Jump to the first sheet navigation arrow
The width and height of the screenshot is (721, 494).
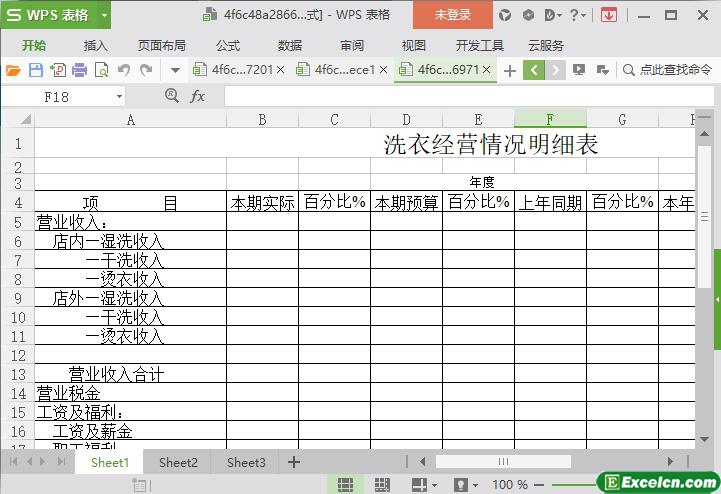coord(13,461)
